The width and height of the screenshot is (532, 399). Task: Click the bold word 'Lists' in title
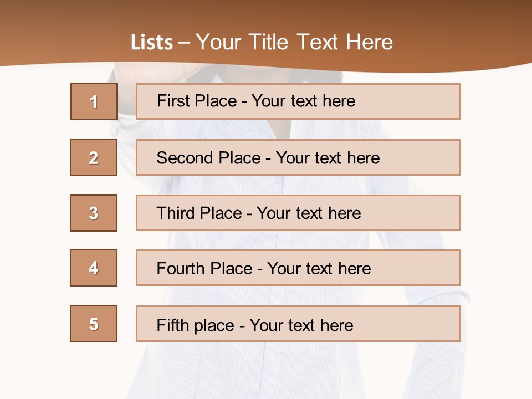[152, 42]
